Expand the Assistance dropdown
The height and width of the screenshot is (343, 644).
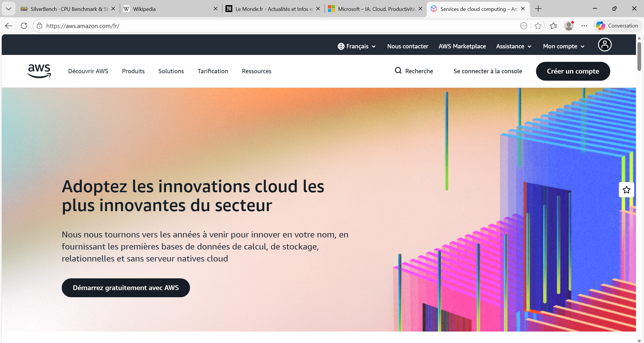click(514, 46)
